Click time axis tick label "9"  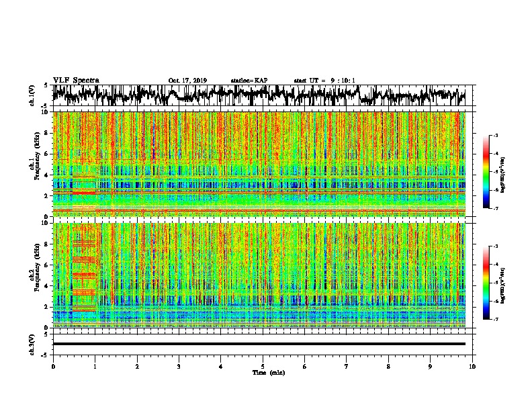(x=430, y=367)
